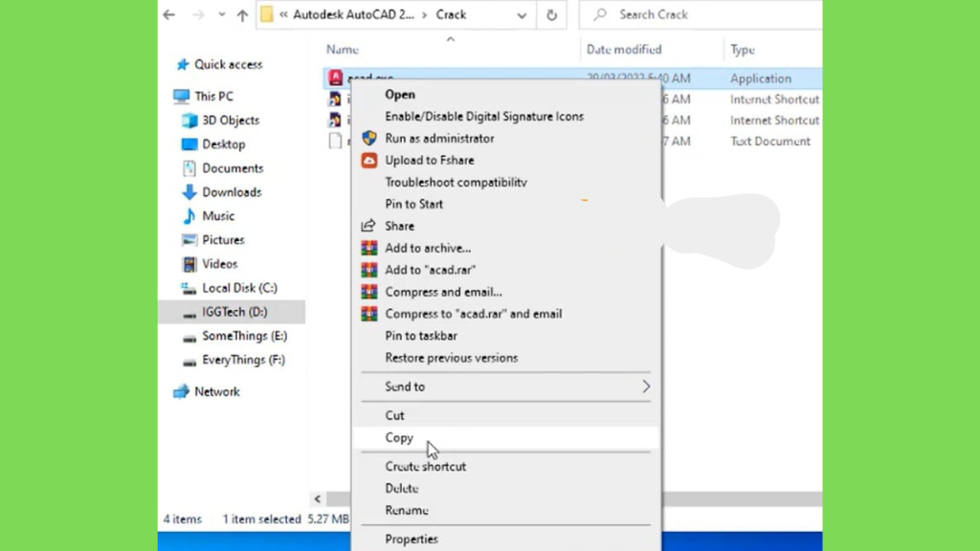This screenshot has width=980, height=551.
Task: Select SomeThings (E:) drive
Action: [244, 336]
